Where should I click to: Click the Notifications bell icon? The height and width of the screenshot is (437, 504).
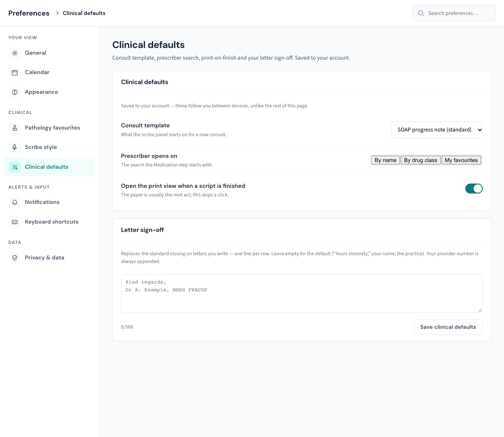[x=15, y=202]
